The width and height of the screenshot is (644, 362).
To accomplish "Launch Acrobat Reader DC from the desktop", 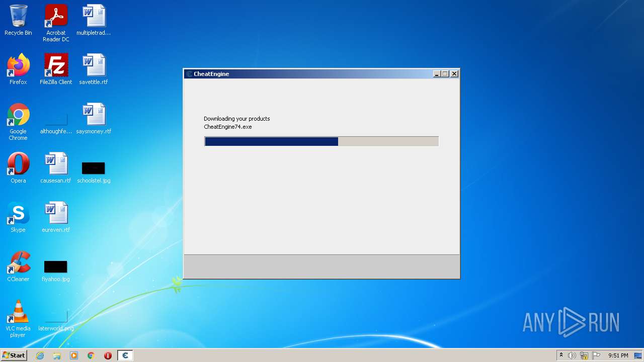I will click(56, 24).
